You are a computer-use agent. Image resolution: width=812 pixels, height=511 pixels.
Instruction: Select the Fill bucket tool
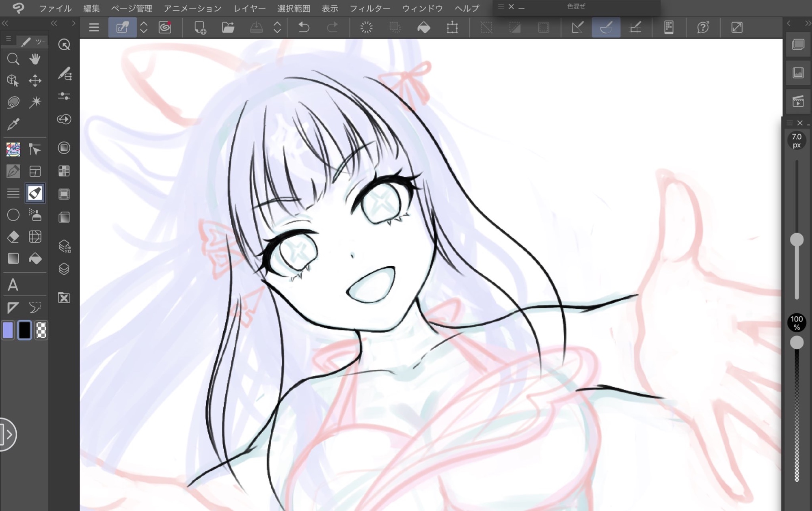click(x=35, y=259)
